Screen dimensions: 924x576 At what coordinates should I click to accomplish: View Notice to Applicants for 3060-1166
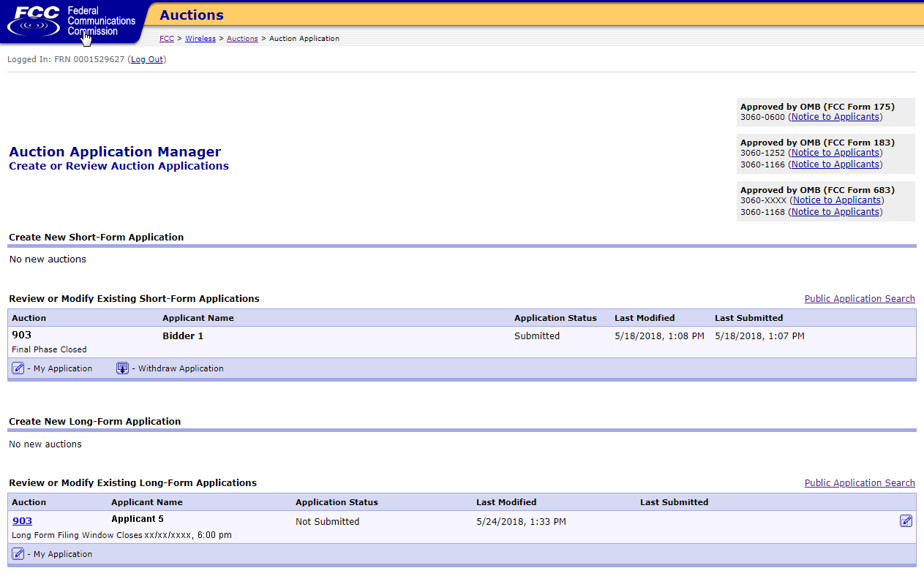point(835,164)
